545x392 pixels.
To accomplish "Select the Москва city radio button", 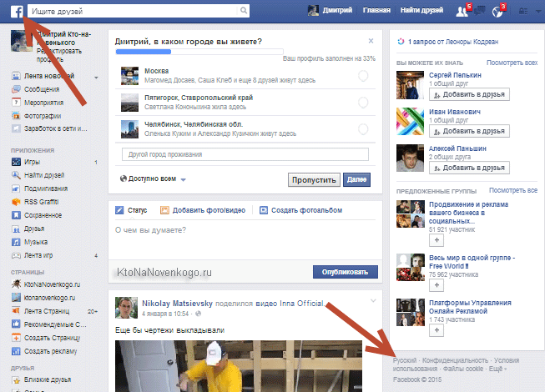I will click(363, 76).
